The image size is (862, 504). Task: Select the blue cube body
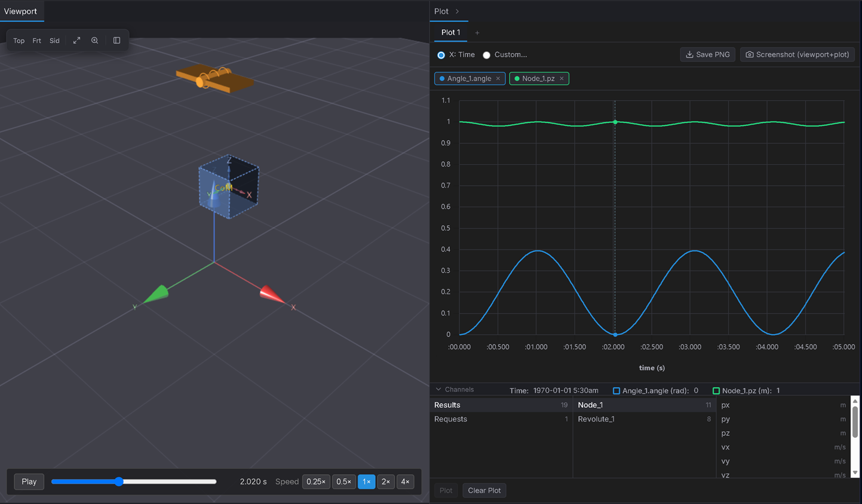click(229, 187)
